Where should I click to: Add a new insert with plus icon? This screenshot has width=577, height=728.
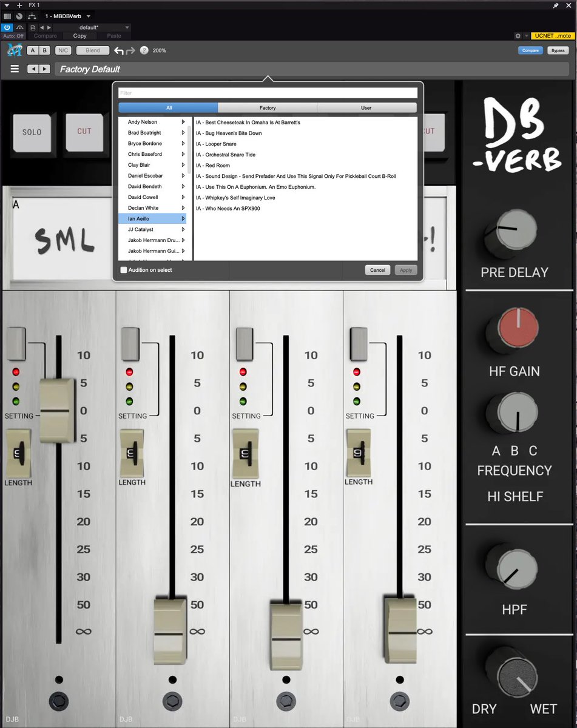point(19,5)
